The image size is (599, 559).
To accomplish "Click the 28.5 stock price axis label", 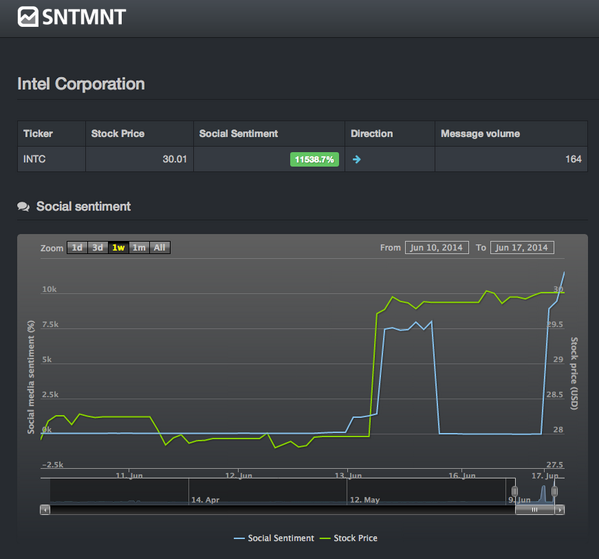I will (555, 394).
